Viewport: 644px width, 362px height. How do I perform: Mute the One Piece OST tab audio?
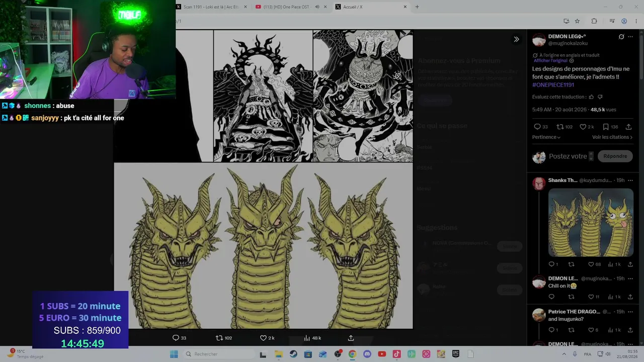click(317, 7)
